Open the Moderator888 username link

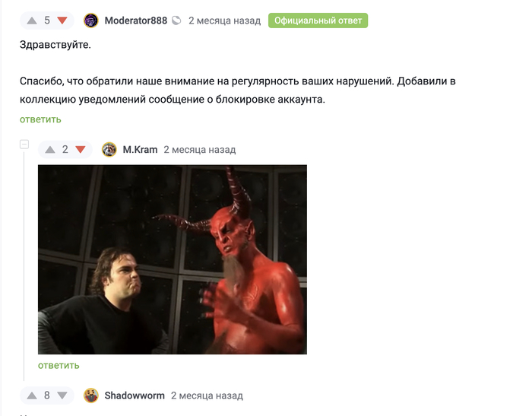(136, 21)
